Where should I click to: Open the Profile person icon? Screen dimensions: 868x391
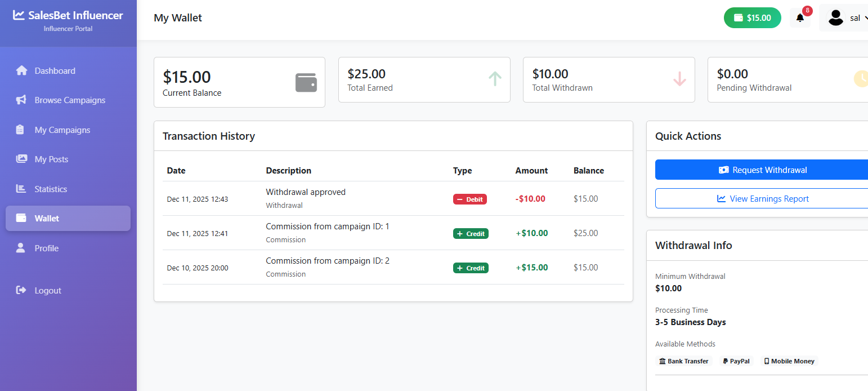(x=20, y=248)
